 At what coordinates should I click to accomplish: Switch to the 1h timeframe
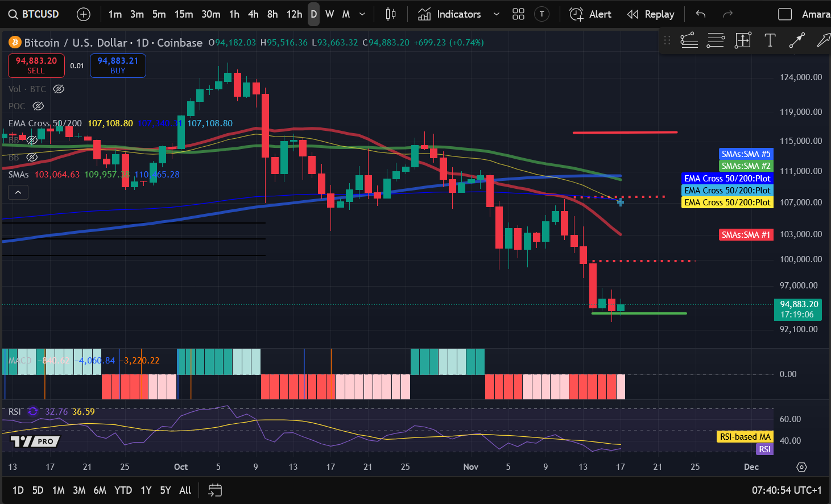(234, 14)
